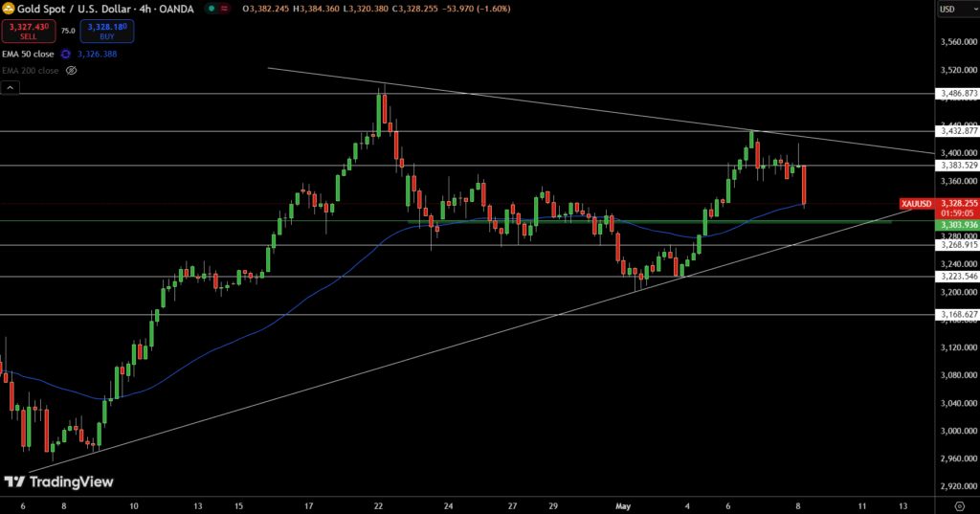Toggle the EMA 50 close indicator legend
This screenshot has width=980, height=514.
28,55
